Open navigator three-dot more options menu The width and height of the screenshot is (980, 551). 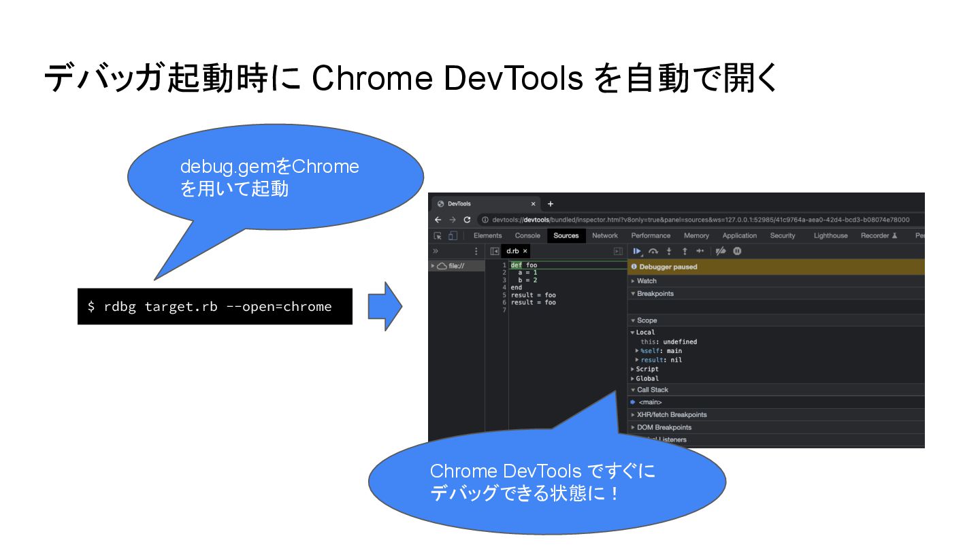(x=476, y=251)
